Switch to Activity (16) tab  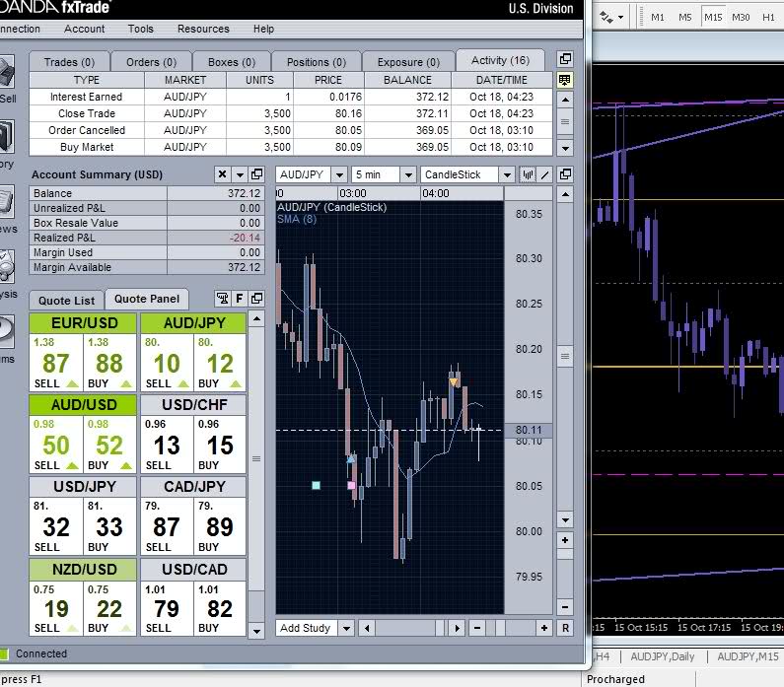pyautogui.click(x=500, y=60)
